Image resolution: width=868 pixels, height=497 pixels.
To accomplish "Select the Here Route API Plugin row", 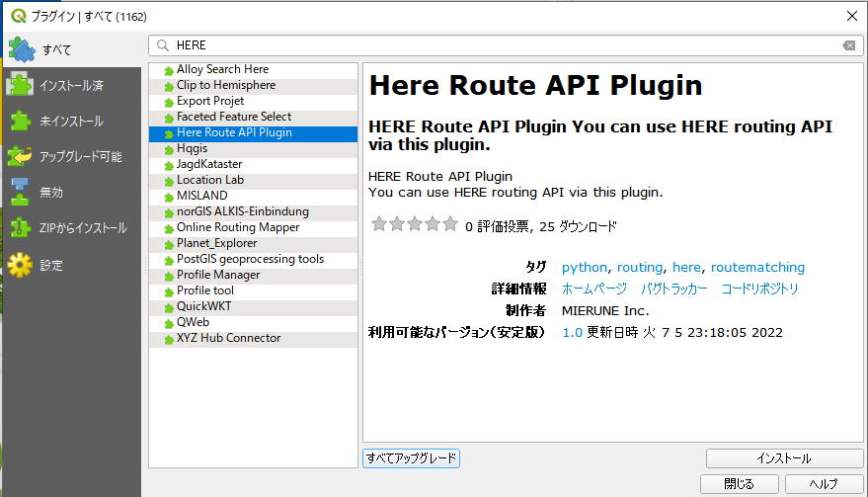I will coord(253,132).
